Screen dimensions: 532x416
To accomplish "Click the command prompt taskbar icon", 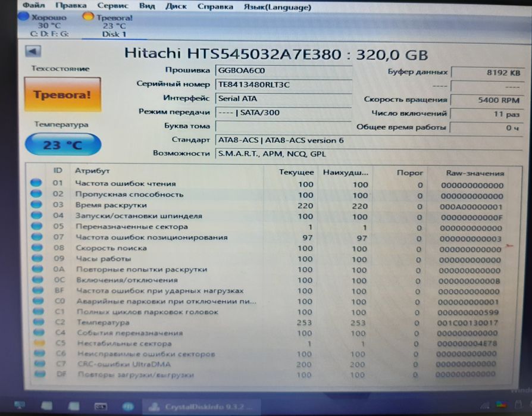I will pos(101,406).
